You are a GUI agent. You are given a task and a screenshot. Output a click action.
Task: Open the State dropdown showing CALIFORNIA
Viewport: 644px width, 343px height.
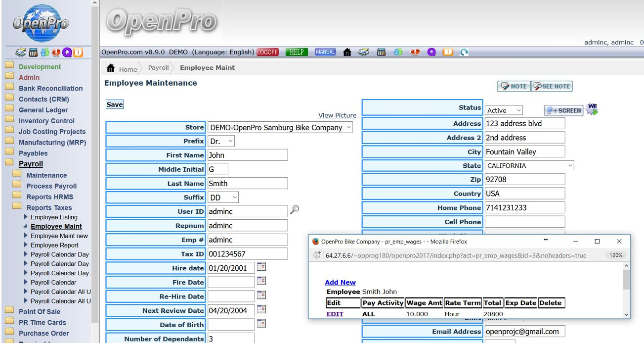tap(529, 166)
